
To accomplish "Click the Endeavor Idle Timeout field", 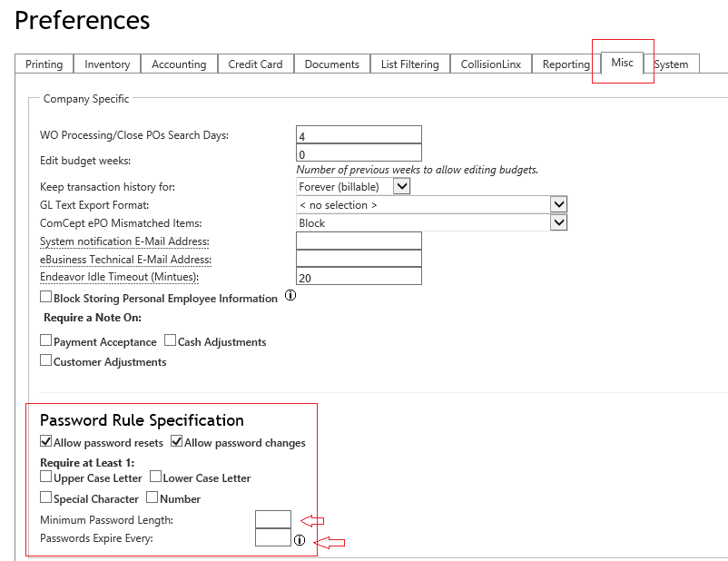I will click(359, 277).
